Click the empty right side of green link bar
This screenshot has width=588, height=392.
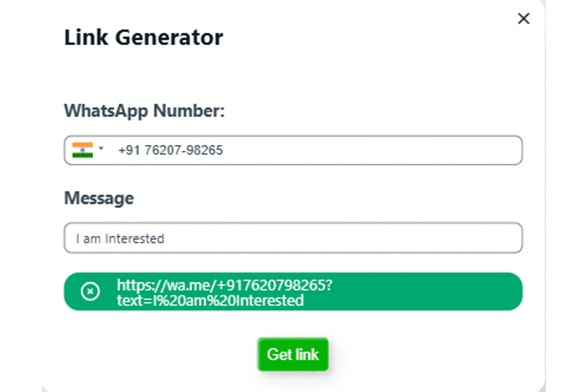(x=438, y=291)
